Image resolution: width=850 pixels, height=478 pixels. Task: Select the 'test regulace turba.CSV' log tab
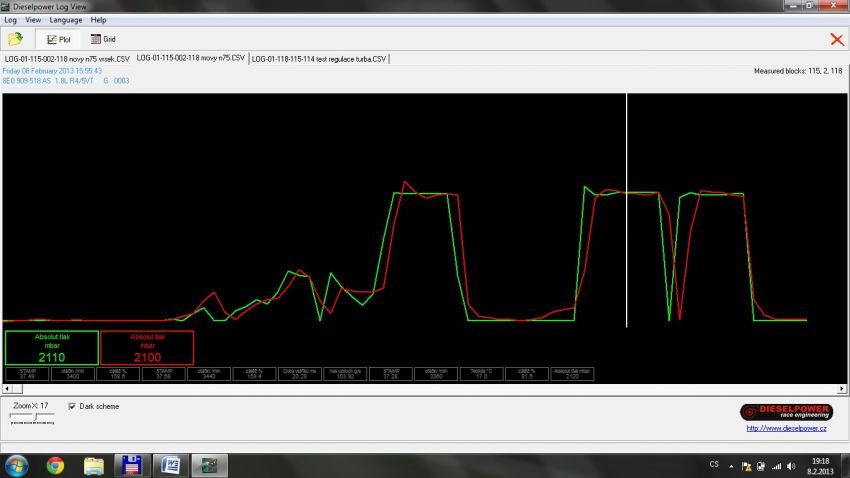pyautogui.click(x=319, y=59)
